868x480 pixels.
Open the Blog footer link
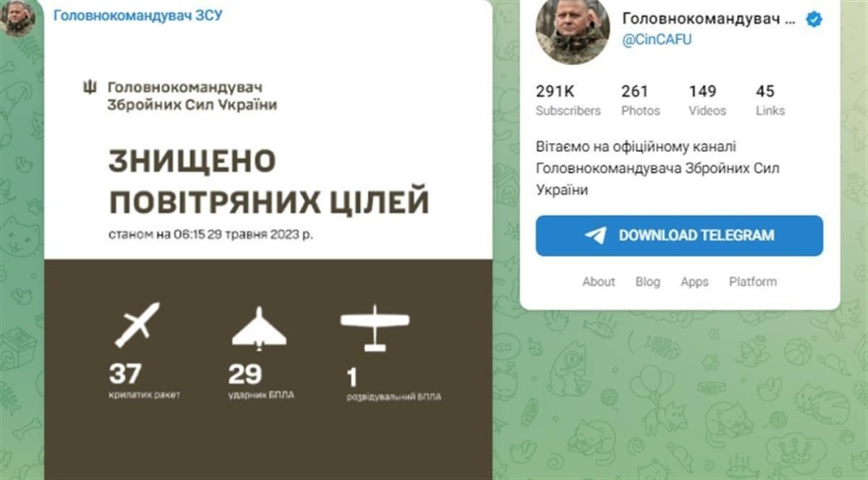click(x=648, y=282)
